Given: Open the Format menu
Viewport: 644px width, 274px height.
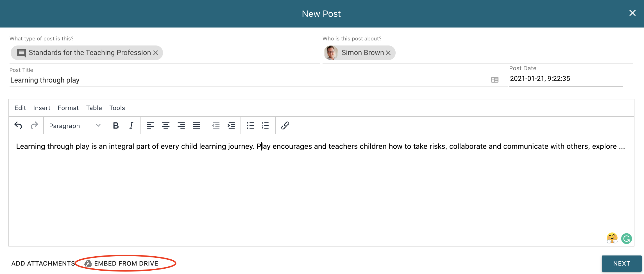Looking at the screenshot, I should [68, 108].
